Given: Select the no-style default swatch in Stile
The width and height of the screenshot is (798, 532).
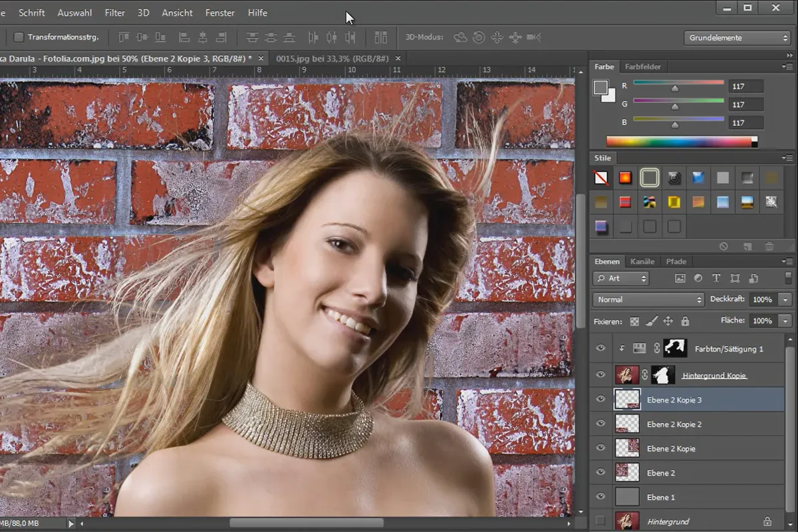Looking at the screenshot, I should pos(601,178).
